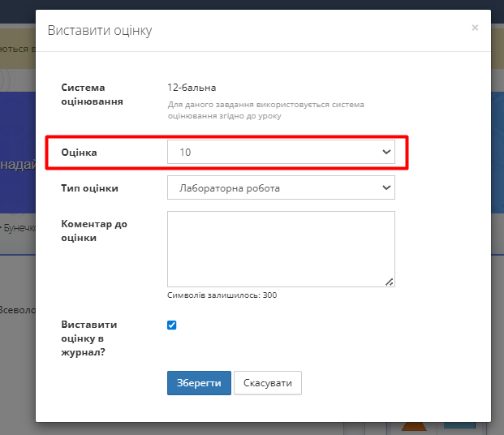
Task: Click the Виставити оцінку dialog title
Action: coord(100,31)
